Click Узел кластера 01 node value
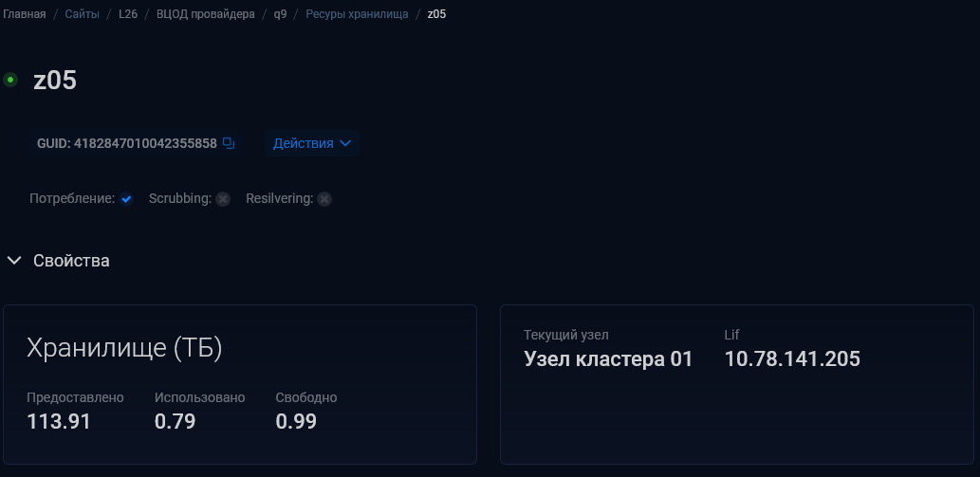Screen dimensions: 980x477 [608, 359]
